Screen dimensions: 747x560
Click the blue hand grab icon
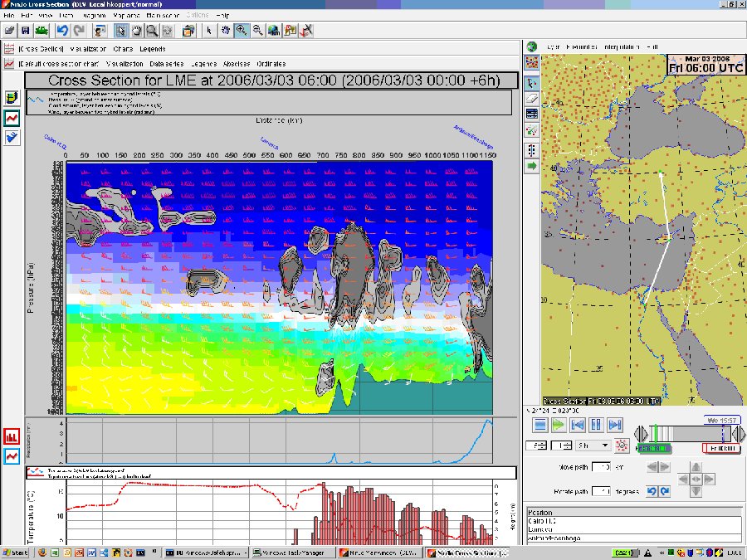point(225,31)
